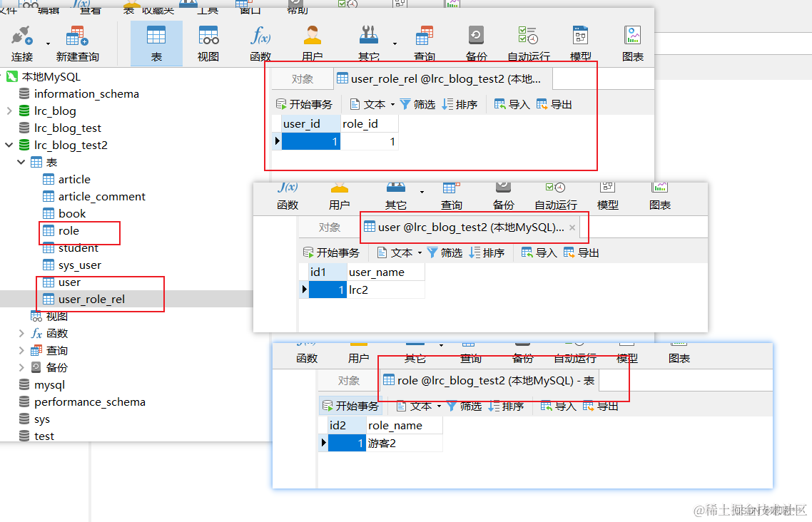Expand the 函数 functions tree node
Image resolution: width=812 pixels, height=522 pixels.
coord(21,333)
